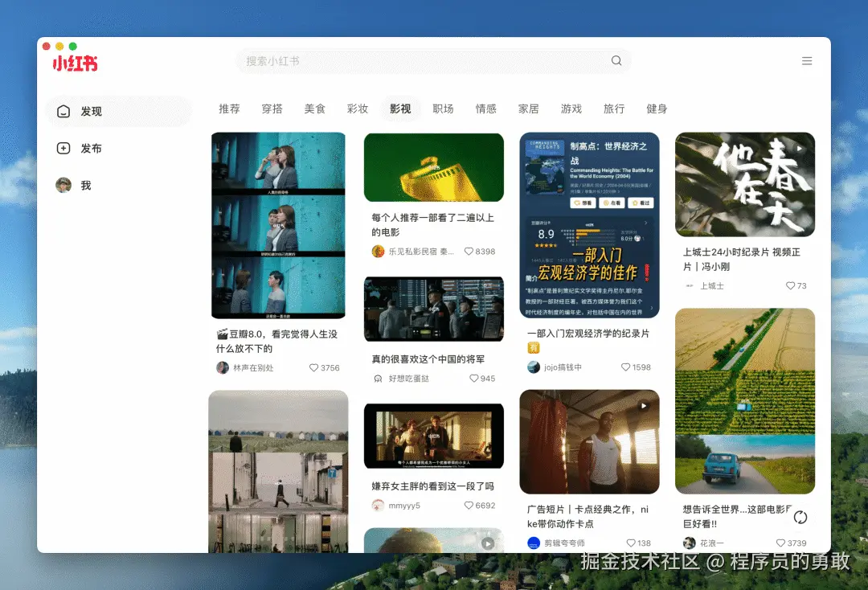868x590 pixels.
Task: Switch to the 美食 category tab
Action: click(315, 109)
